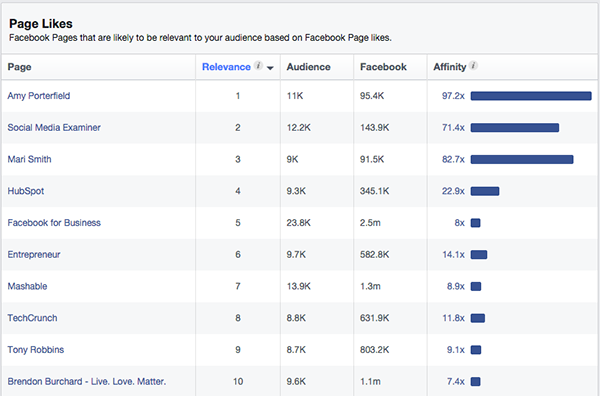Click the Page column header

pos(20,67)
